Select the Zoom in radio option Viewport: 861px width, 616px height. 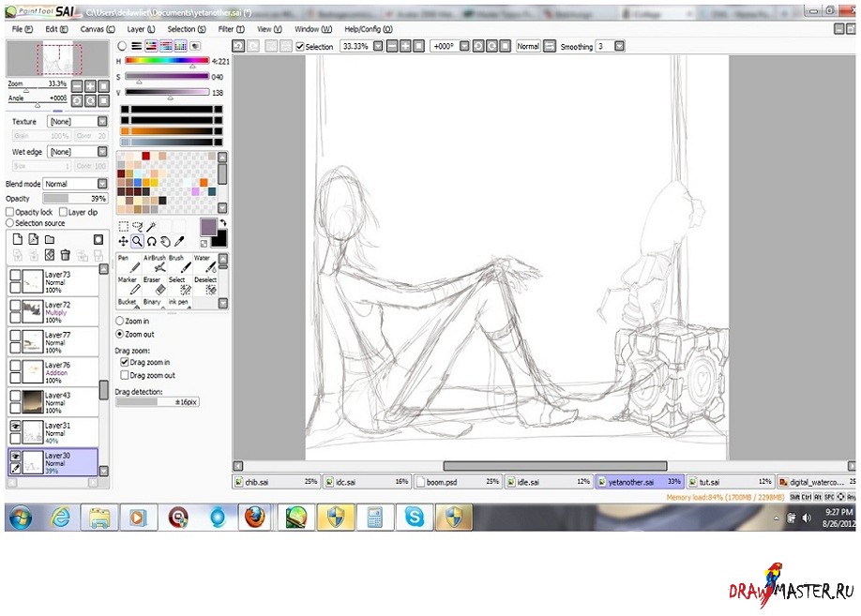[120, 321]
